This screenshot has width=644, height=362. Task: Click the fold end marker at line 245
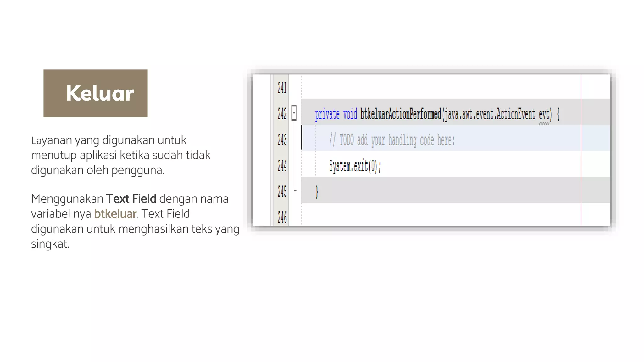295,190
